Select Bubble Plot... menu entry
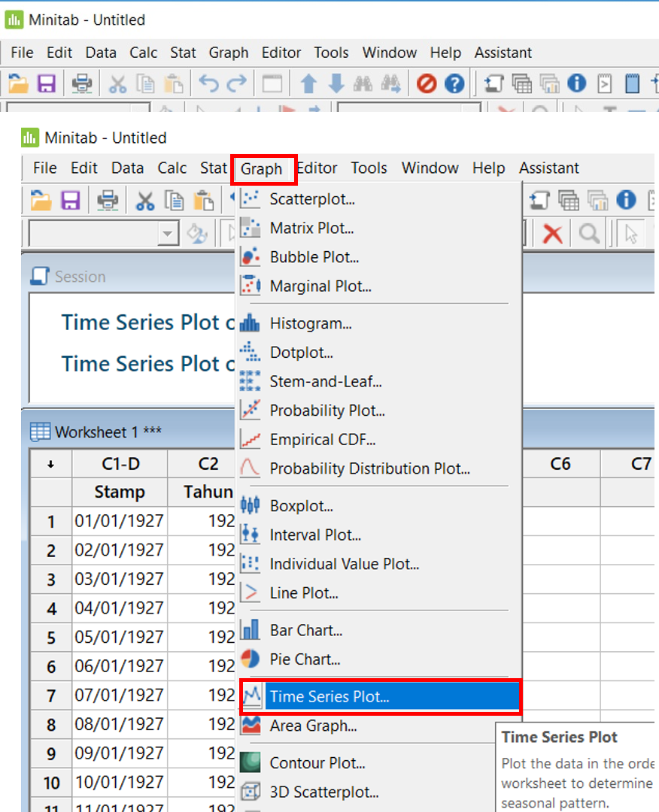Viewport: 659px width, 812px height. 378,257
